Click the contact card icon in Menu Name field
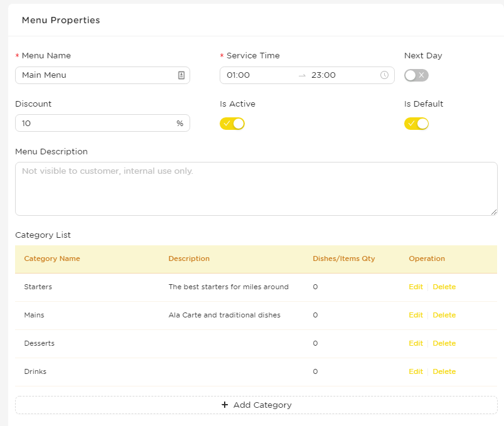The height and width of the screenshot is (426, 504). tap(181, 75)
